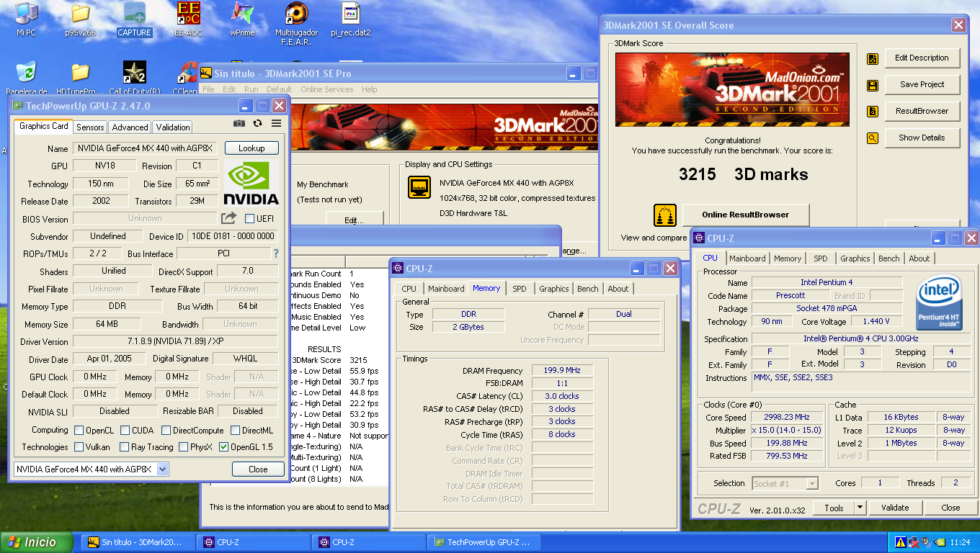Toggle the OpenCL checkbox
The width and height of the screenshot is (980, 553).
pyautogui.click(x=79, y=430)
